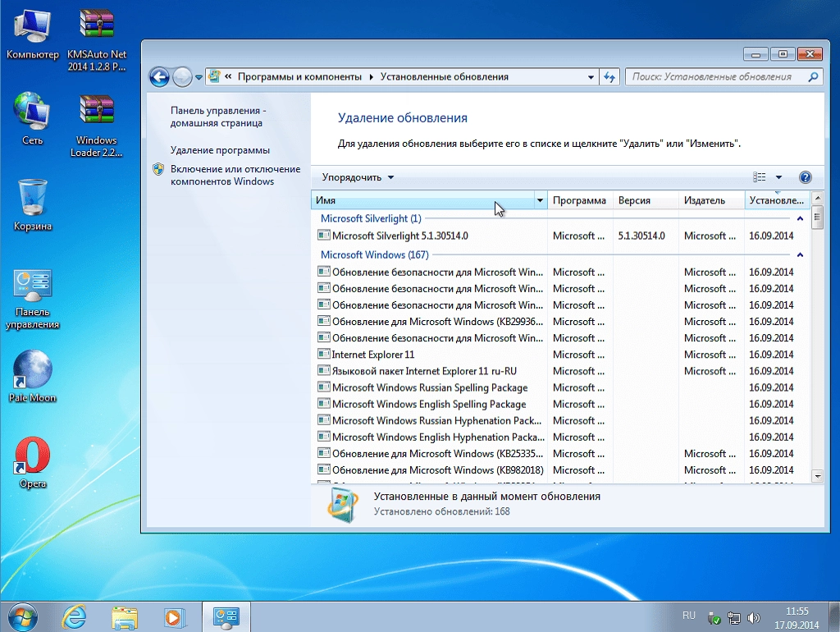840x632 pixels.
Task: Open the Упорядочить menu
Action: pos(358,177)
